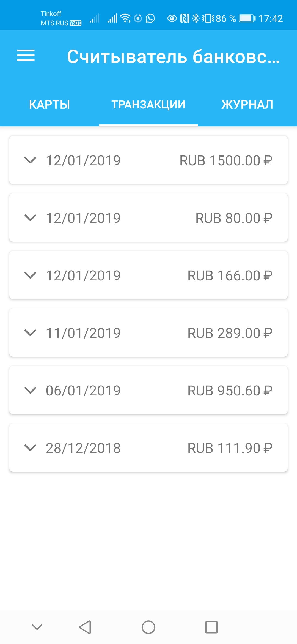Expand the 11/01/2019 transaction chevron
The height and width of the screenshot is (644, 297).
click(30, 333)
